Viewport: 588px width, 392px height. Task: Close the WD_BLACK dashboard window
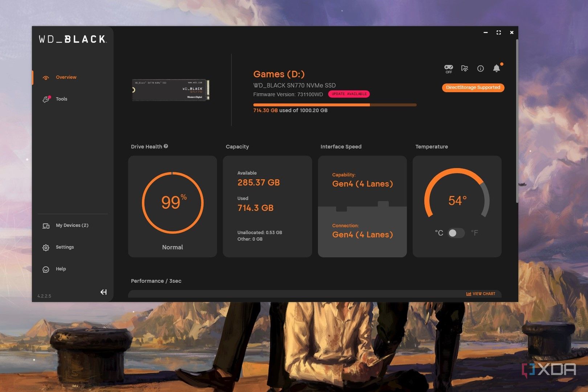pyautogui.click(x=512, y=33)
